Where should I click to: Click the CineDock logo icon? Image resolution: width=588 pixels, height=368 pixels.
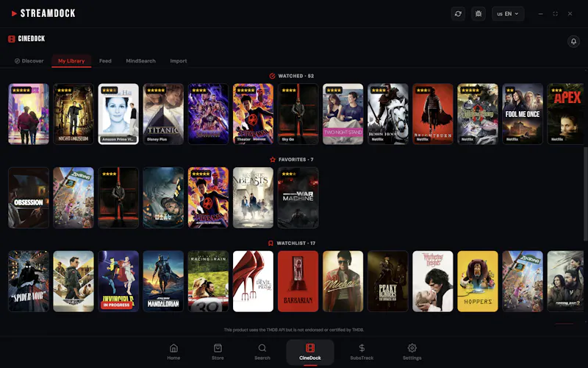(x=12, y=39)
